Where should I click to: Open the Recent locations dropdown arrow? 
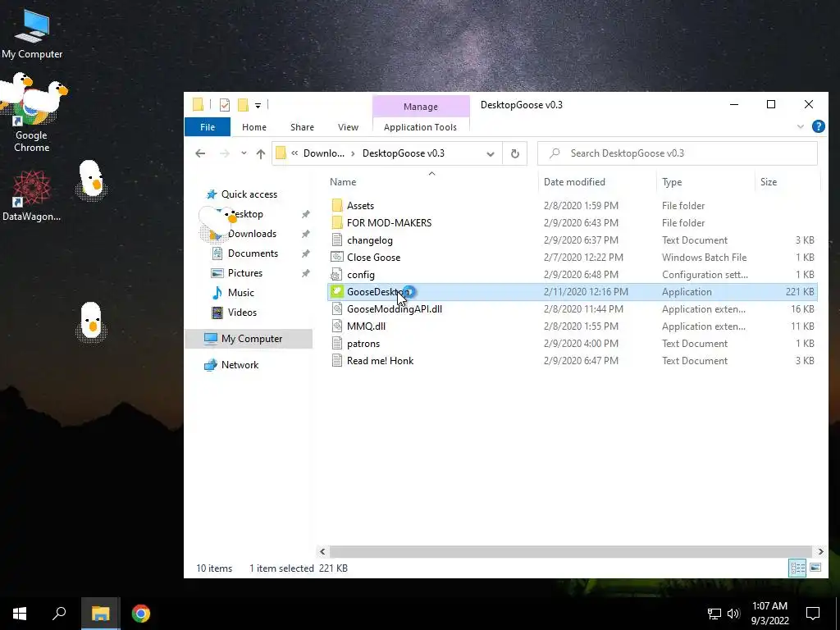244,153
